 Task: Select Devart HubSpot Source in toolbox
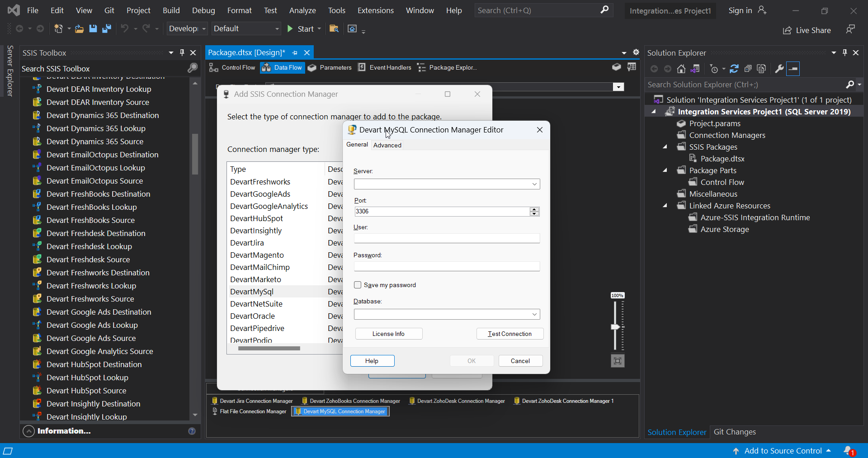click(x=86, y=391)
